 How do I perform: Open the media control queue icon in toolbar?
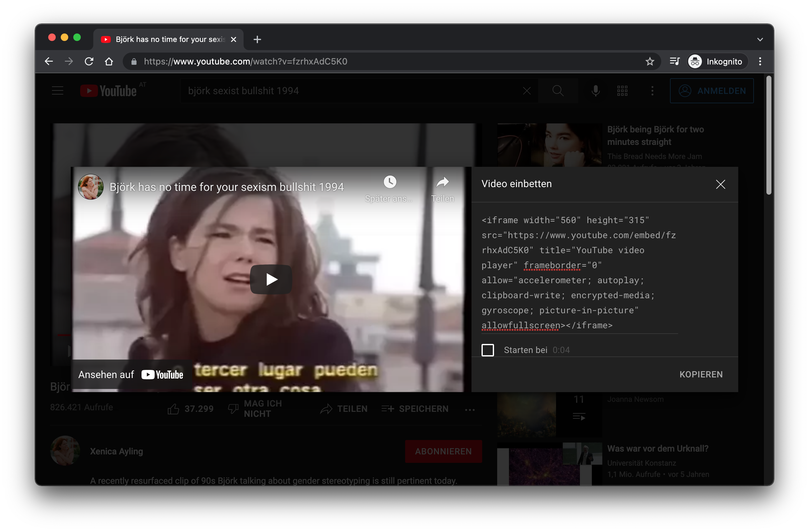click(674, 61)
